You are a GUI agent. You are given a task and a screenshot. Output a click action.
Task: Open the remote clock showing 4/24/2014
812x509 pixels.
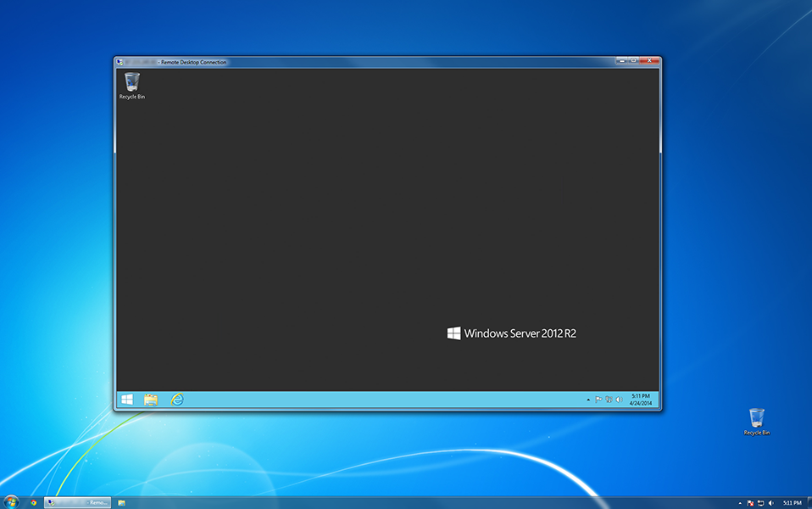coord(641,400)
